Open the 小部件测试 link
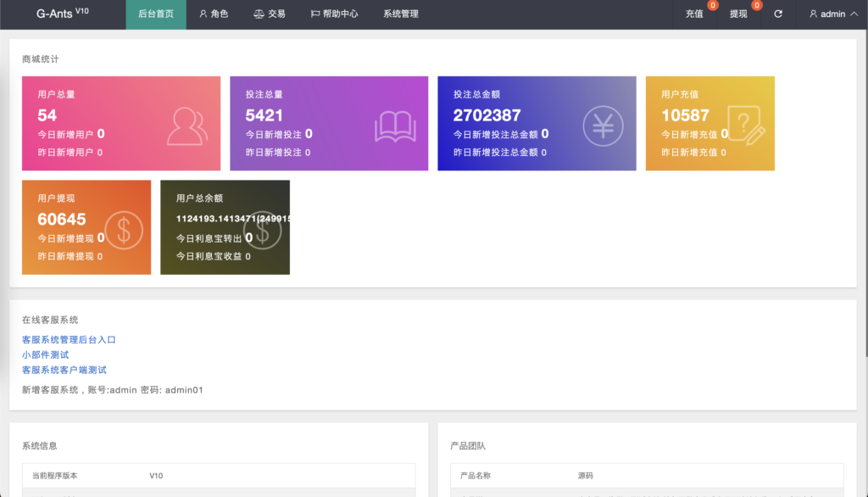868x497 pixels. pos(46,355)
